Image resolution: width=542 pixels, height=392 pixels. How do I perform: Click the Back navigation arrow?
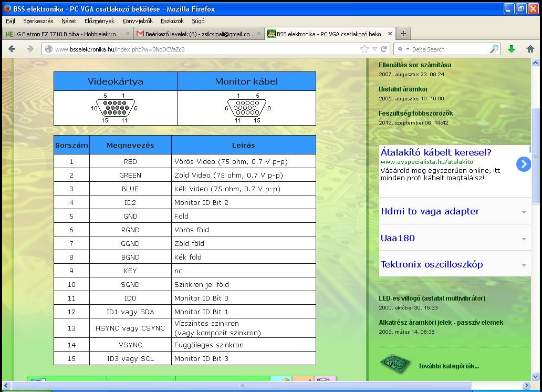coord(12,49)
